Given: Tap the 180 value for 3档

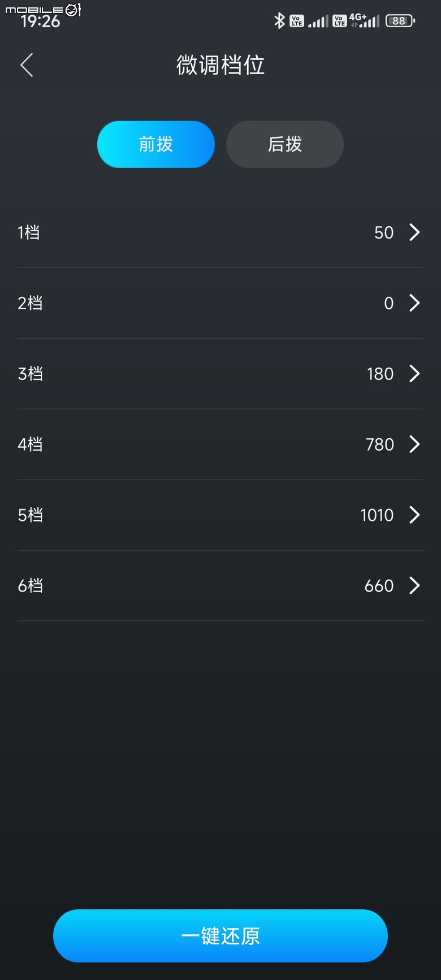Looking at the screenshot, I should pyautogui.click(x=380, y=374).
